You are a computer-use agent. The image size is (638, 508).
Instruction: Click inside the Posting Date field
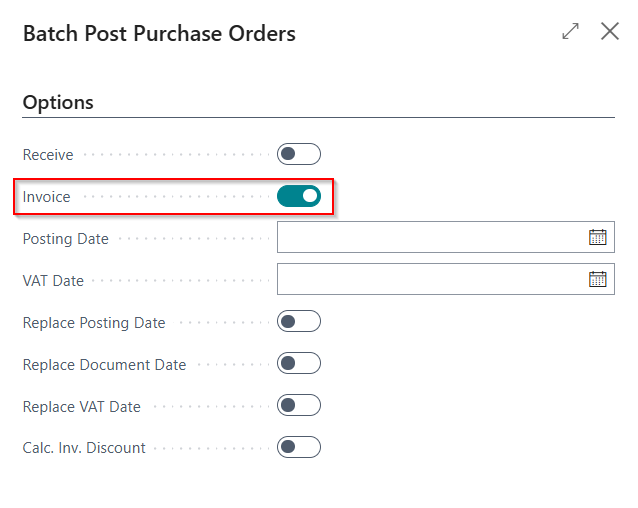pyautogui.click(x=432, y=237)
